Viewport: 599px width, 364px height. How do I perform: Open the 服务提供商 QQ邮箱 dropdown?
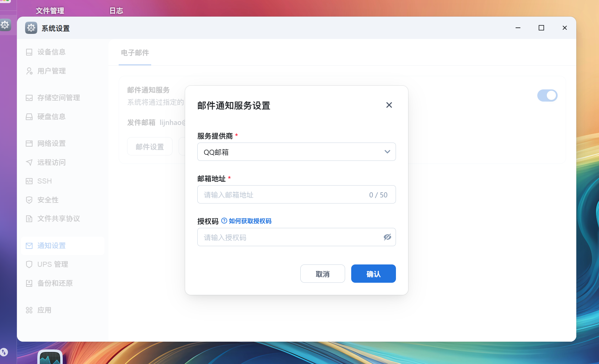[x=387, y=152]
